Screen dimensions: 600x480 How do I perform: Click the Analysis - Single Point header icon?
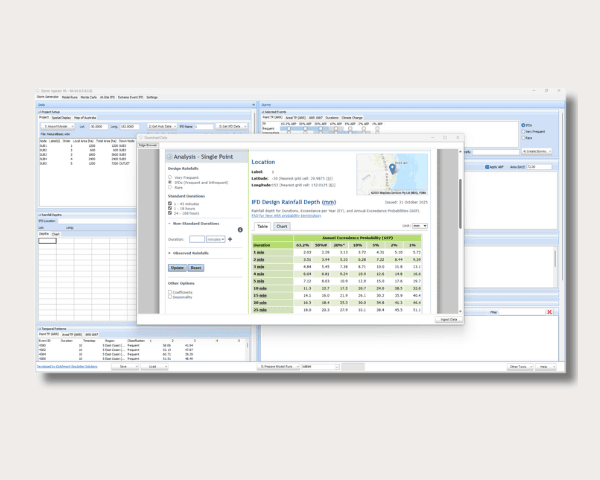click(x=169, y=157)
